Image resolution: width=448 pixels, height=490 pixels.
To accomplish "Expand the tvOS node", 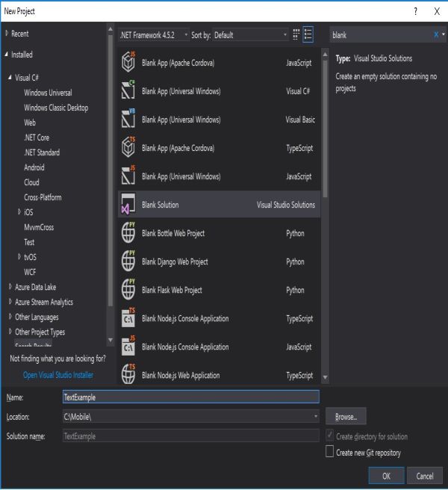I will (x=19, y=257).
